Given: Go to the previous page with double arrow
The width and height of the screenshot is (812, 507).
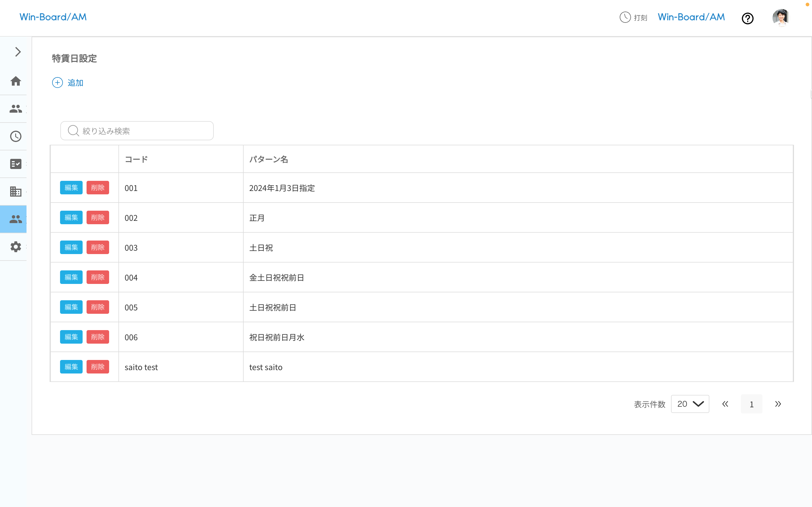Looking at the screenshot, I should coord(725,404).
